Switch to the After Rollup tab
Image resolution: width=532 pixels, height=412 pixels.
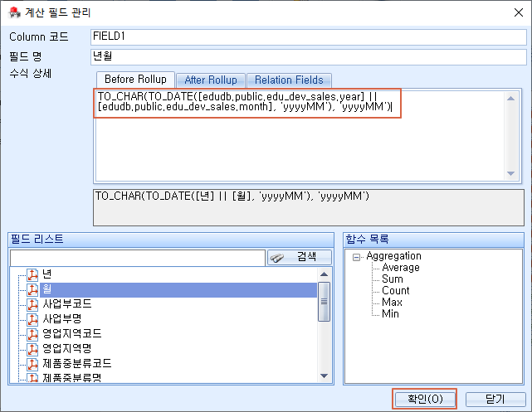(211, 80)
